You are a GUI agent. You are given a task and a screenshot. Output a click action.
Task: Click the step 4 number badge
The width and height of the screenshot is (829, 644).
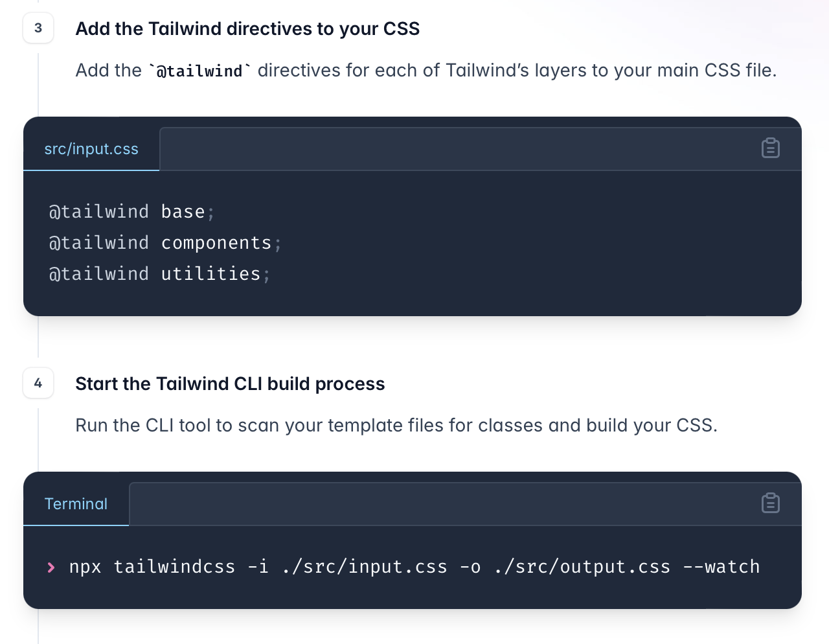coord(38,383)
